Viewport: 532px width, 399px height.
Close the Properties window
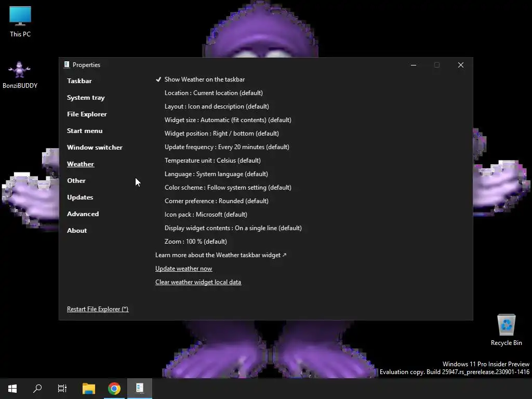click(x=460, y=65)
